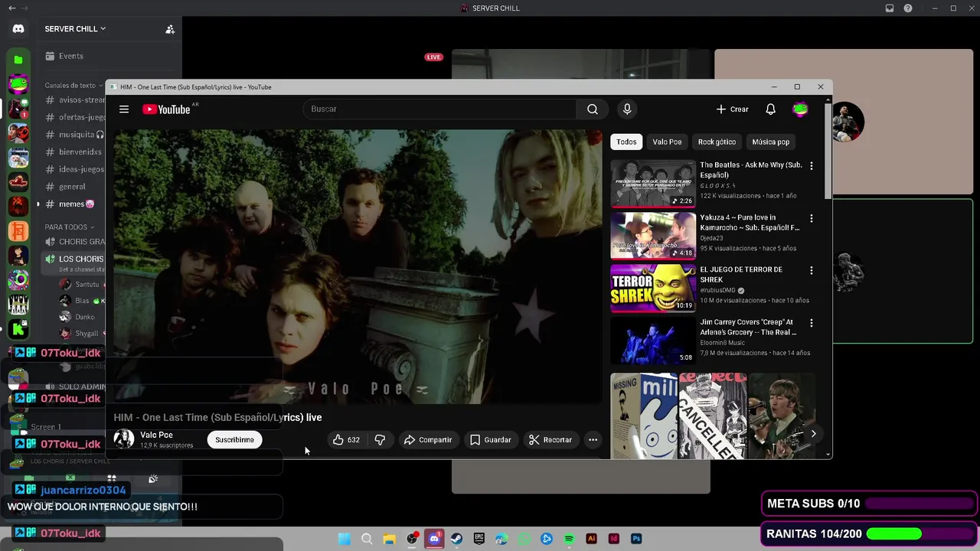Click user Shygall in voice channel

[x=80, y=334]
